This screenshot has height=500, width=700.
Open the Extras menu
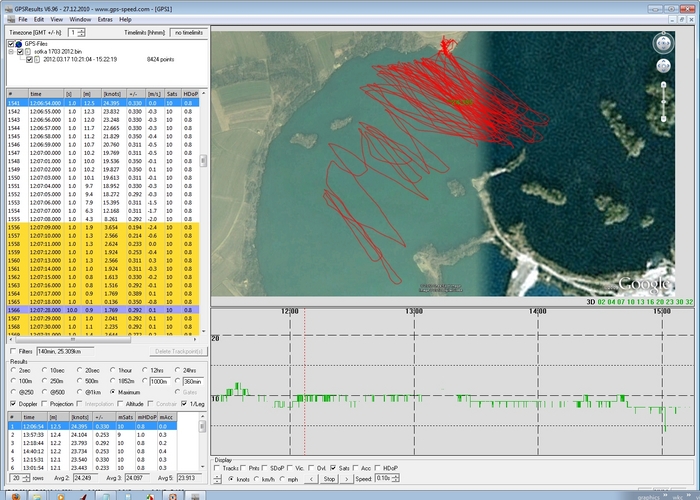(105, 20)
